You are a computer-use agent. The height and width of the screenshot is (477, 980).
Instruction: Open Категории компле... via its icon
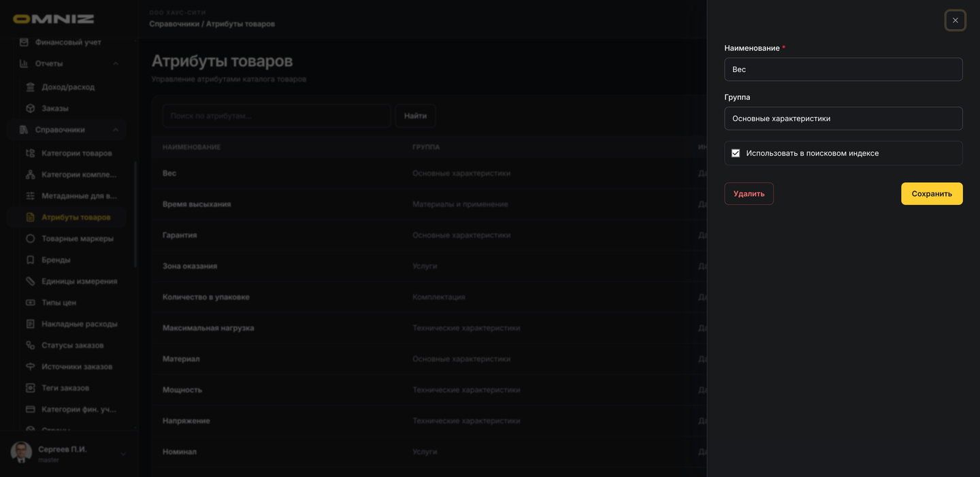30,175
